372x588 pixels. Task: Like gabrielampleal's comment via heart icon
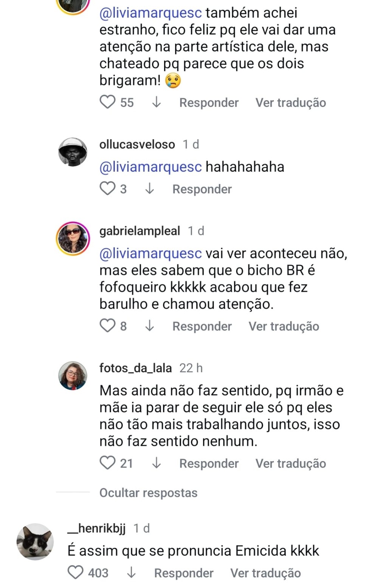pos(107,326)
